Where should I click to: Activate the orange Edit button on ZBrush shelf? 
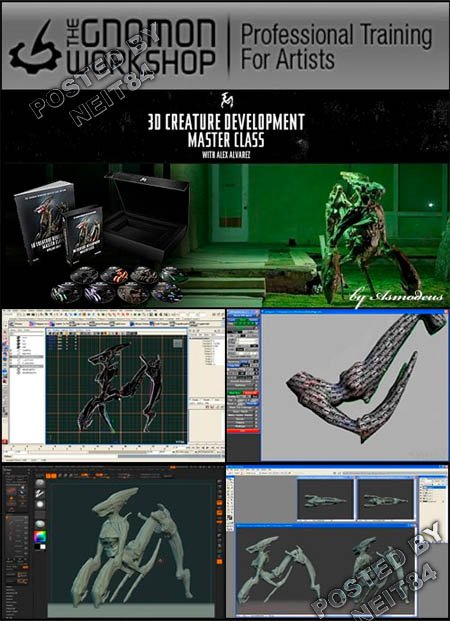tap(49, 476)
